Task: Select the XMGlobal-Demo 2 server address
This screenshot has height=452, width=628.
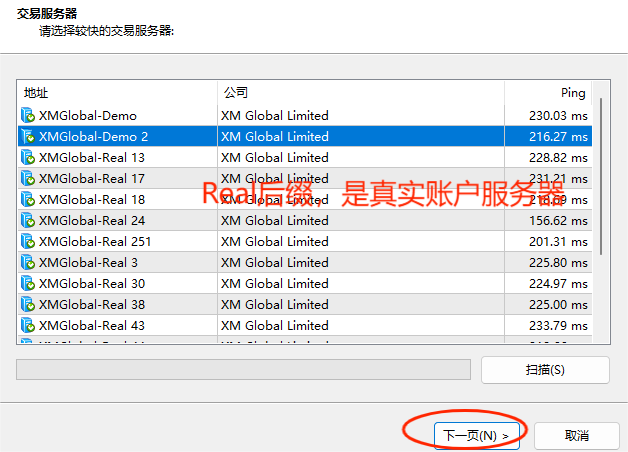Action: 93,137
